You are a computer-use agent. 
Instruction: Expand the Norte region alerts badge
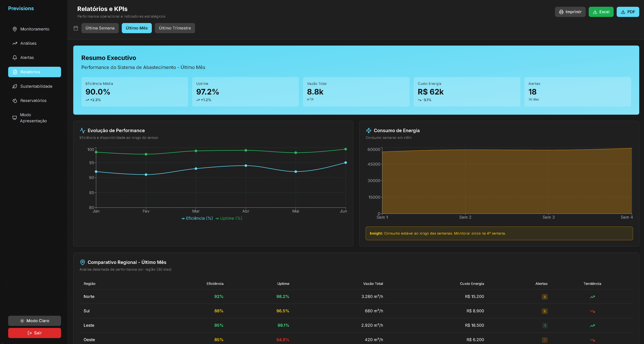[544, 297]
